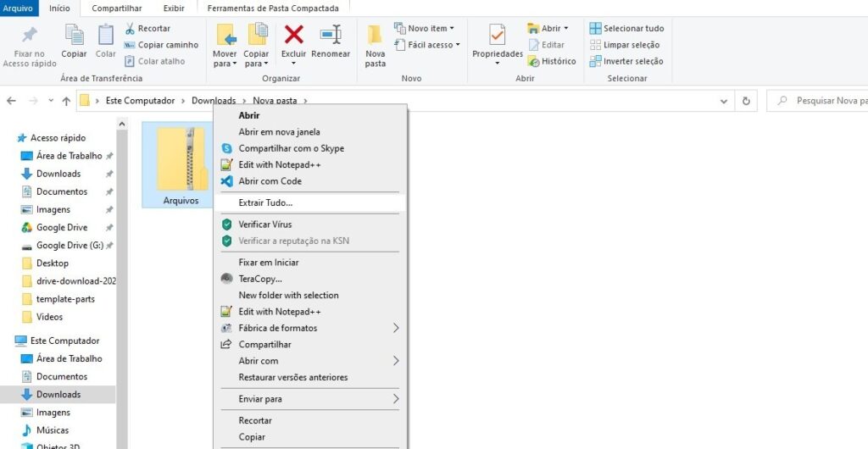Click Colar atalho in ribbon
This screenshot has width=868, height=449.
tap(155, 61)
